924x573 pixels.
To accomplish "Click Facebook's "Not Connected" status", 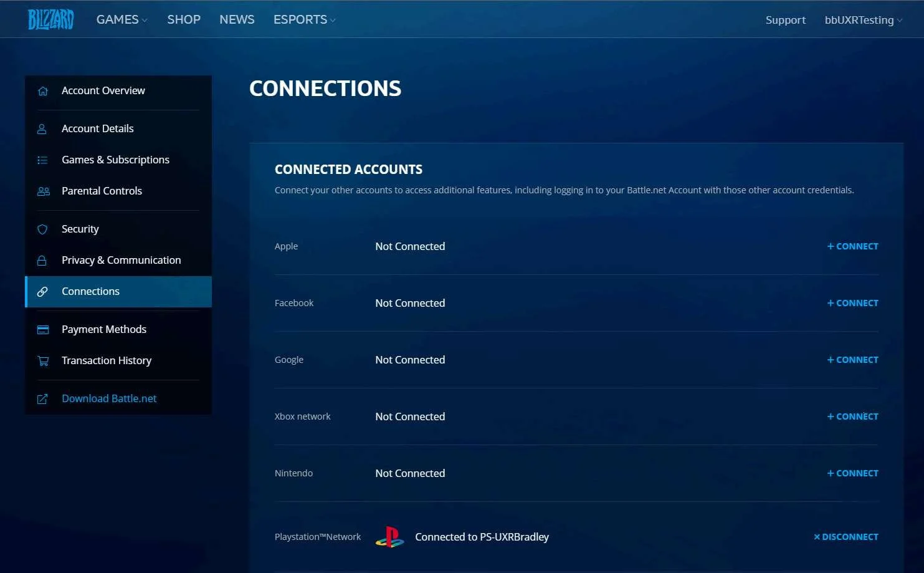I will point(410,303).
